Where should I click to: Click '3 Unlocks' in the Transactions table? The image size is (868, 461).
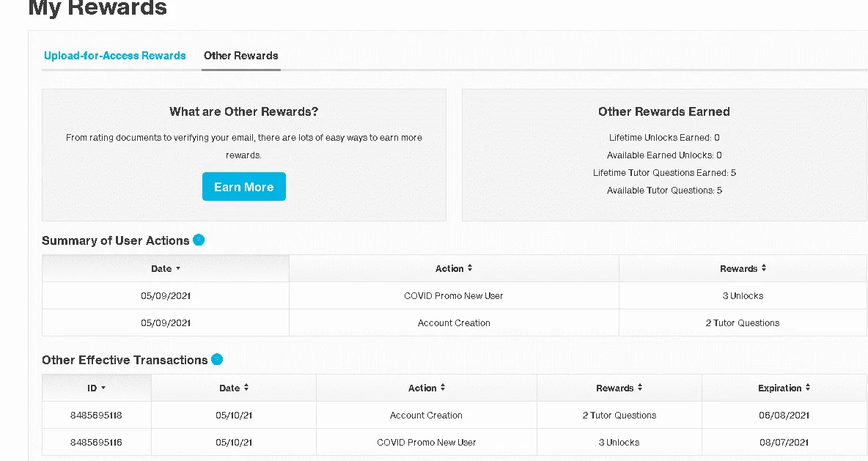tap(619, 442)
